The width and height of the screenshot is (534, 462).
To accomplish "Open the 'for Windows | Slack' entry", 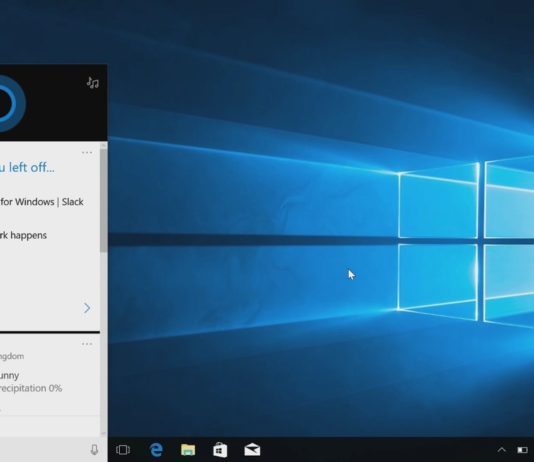I will [x=42, y=202].
